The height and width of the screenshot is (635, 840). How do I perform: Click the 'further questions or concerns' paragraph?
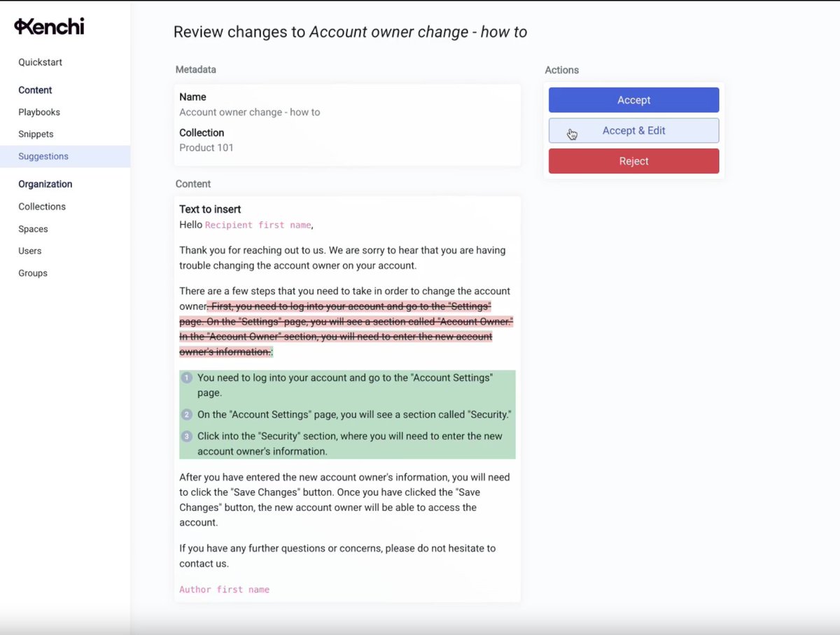(x=337, y=556)
